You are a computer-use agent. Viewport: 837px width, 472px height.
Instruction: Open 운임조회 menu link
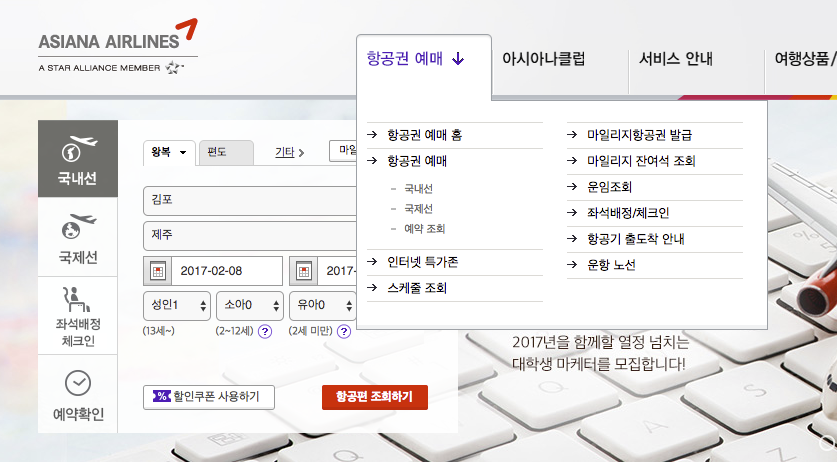tap(610, 187)
